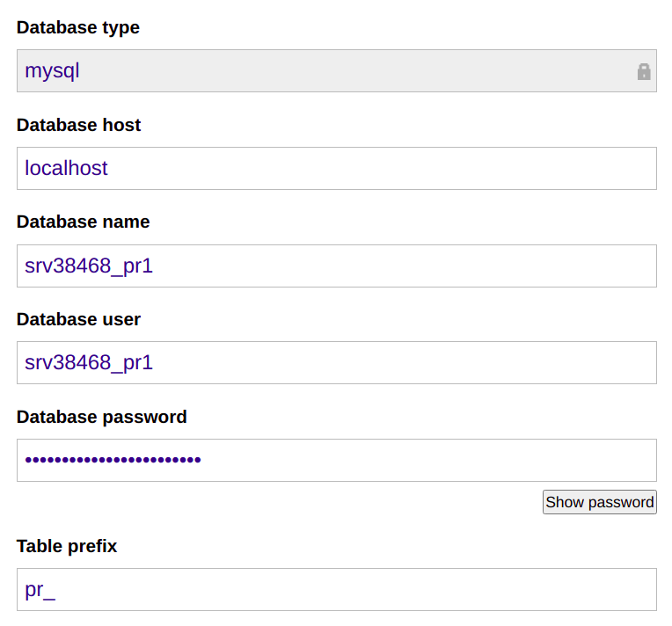The image size is (672, 626).
Task: Place cursor on the "pr_" prefix value
Action: 40,589
